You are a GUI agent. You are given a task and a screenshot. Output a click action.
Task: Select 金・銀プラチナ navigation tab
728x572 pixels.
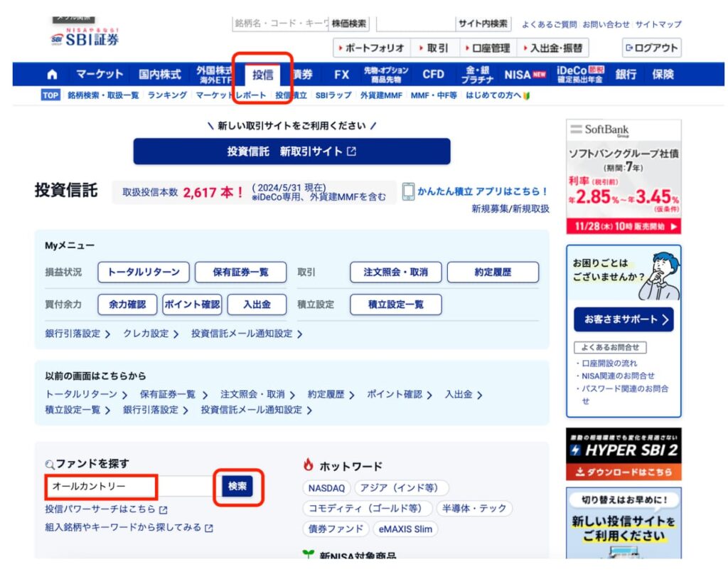tap(477, 75)
